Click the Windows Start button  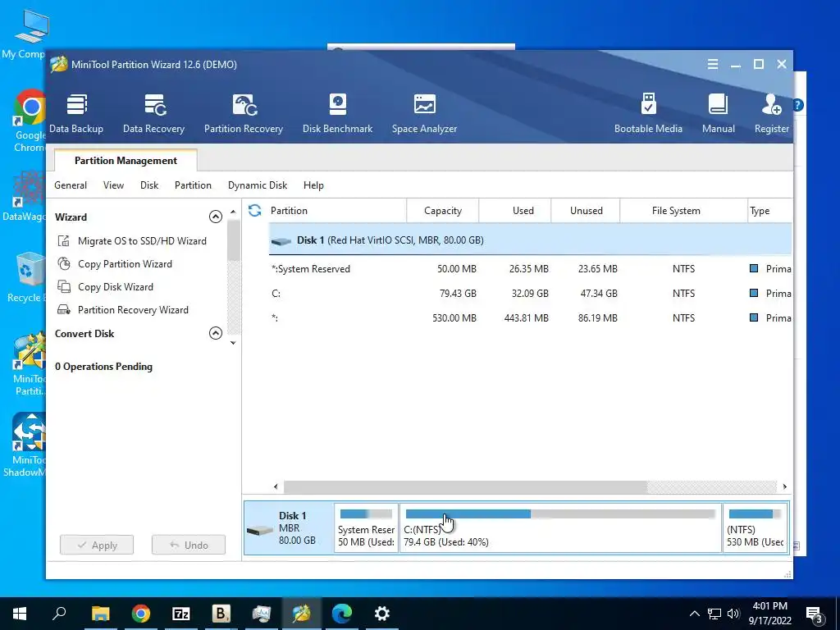[x=20, y=614]
